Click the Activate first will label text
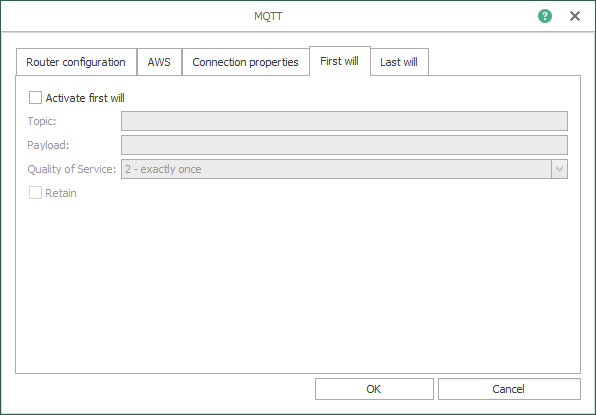 coord(85,98)
